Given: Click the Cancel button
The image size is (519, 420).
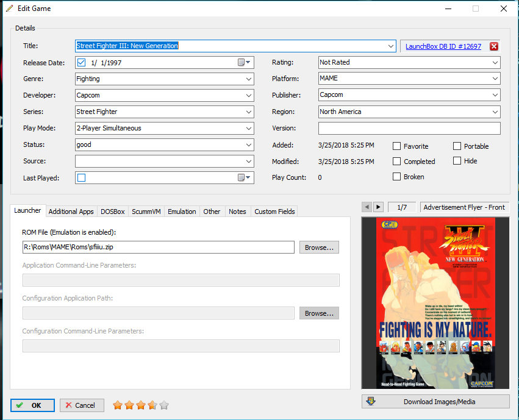Looking at the screenshot, I should click(82, 405).
